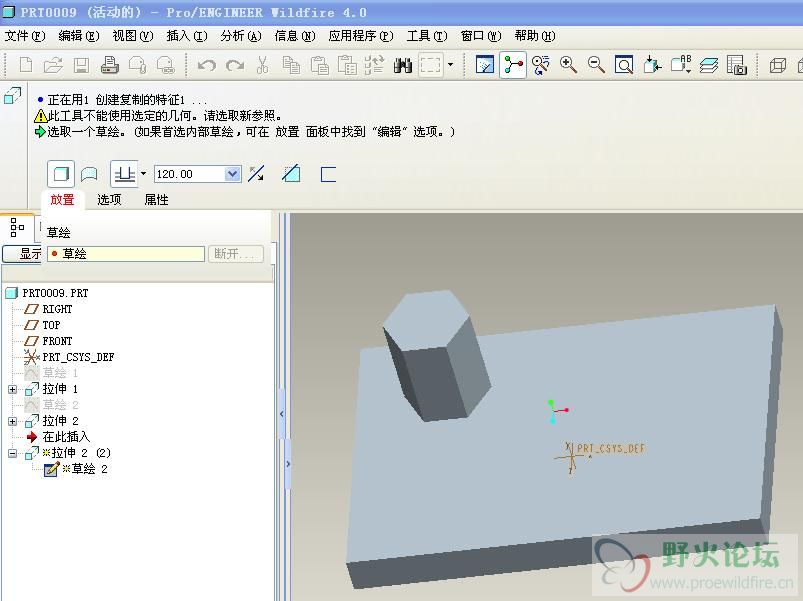Select the RIGHT datum plane in tree
The width and height of the screenshot is (803, 601).
tap(57, 309)
